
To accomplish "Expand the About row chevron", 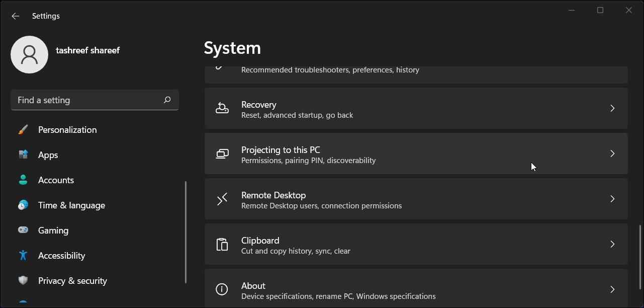I will tap(612, 289).
